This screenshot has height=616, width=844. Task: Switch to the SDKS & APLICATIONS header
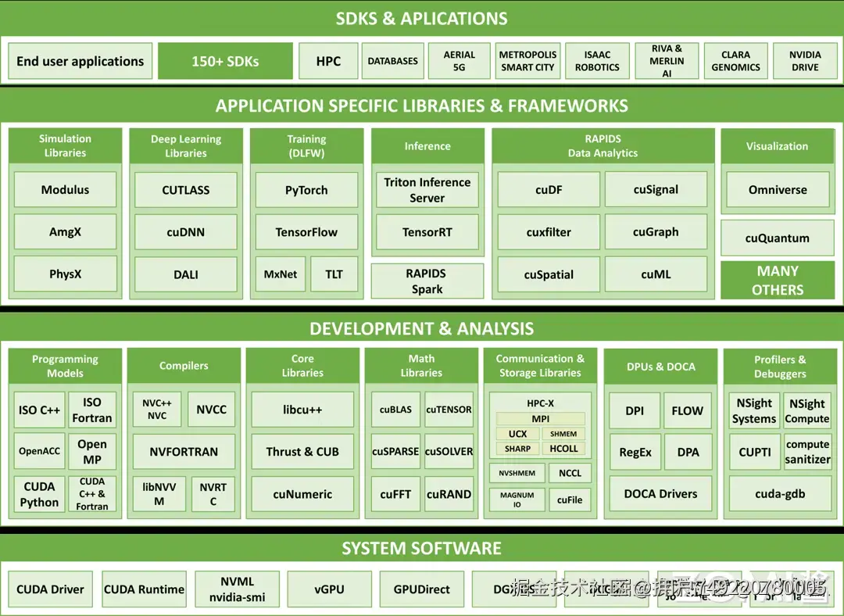pyautogui.click(x=422, y=18)
